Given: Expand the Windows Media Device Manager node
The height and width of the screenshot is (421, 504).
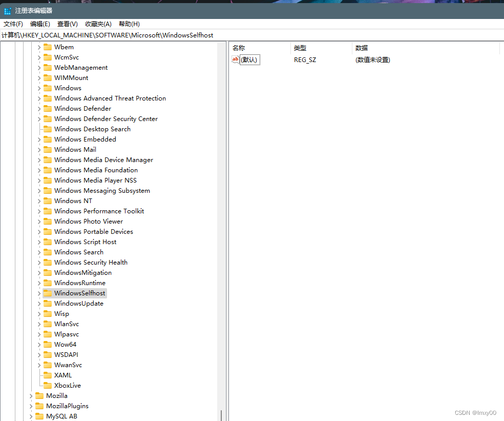Looking at the screenshot, I should (39, 160).
